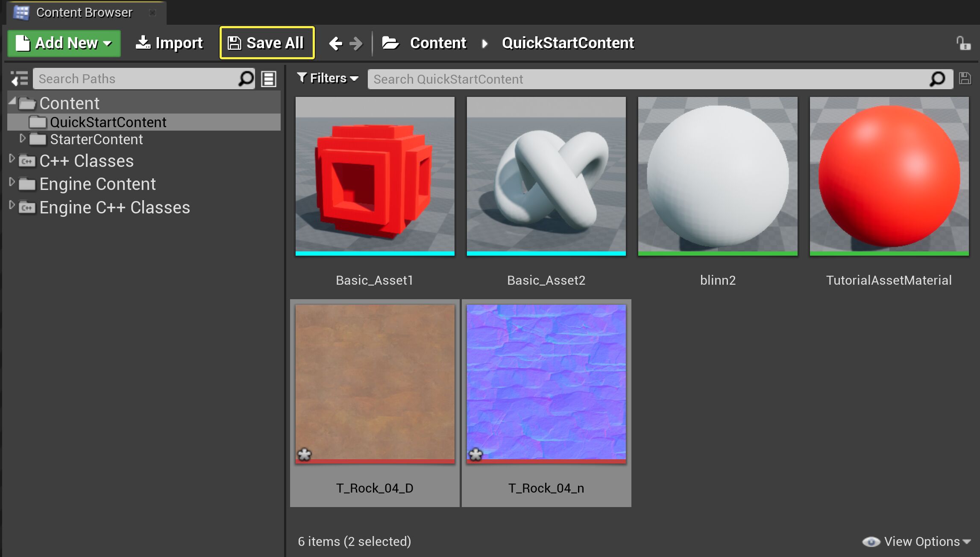Open the Filters dropdown
The image size is (980, 557).
(327, 78)
